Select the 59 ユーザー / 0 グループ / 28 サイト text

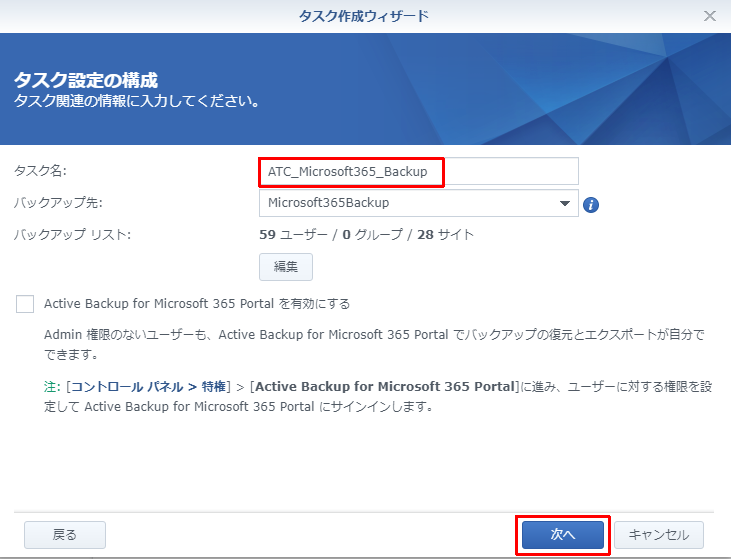[366, 235]
